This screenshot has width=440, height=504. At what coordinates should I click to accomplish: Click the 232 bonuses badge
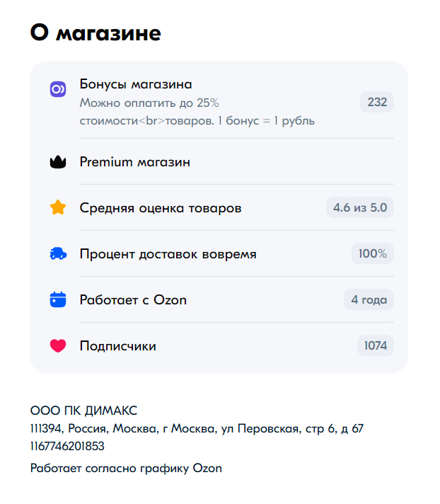(377, 102)
